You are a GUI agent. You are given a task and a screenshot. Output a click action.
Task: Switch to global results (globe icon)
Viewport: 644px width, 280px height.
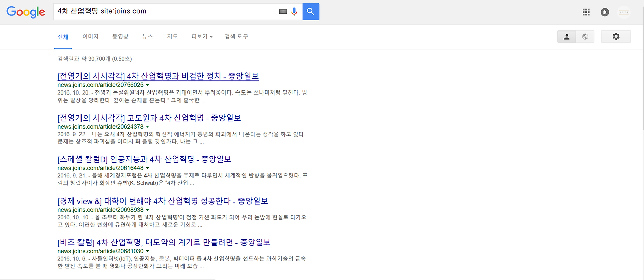pyautogui.click(x=585, y=36)
